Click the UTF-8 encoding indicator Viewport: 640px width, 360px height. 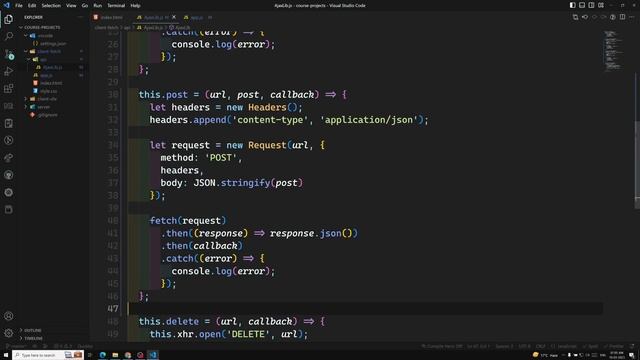click(524, 346)
